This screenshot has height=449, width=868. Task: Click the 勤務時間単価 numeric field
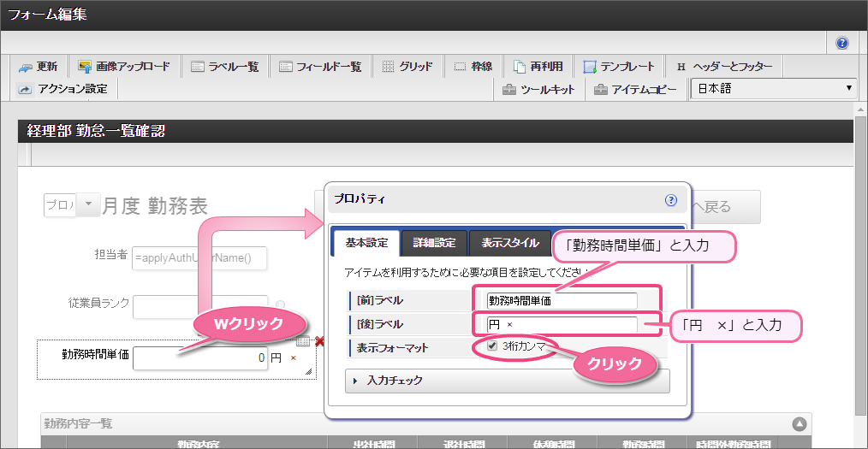tap(200, 357)
